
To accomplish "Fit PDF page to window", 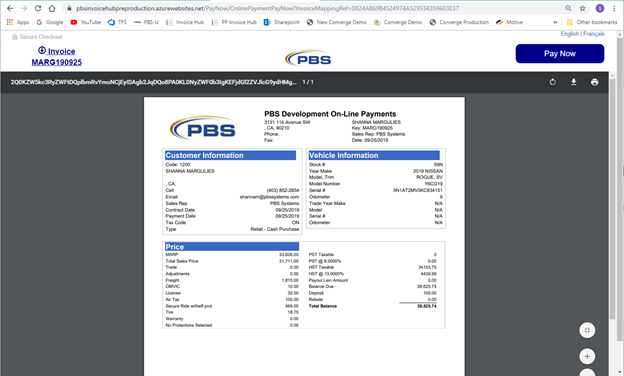I will tap(587, 330).
